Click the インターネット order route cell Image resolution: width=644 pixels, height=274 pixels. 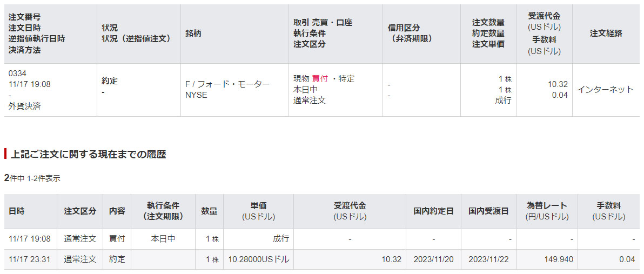pos(605,90)
